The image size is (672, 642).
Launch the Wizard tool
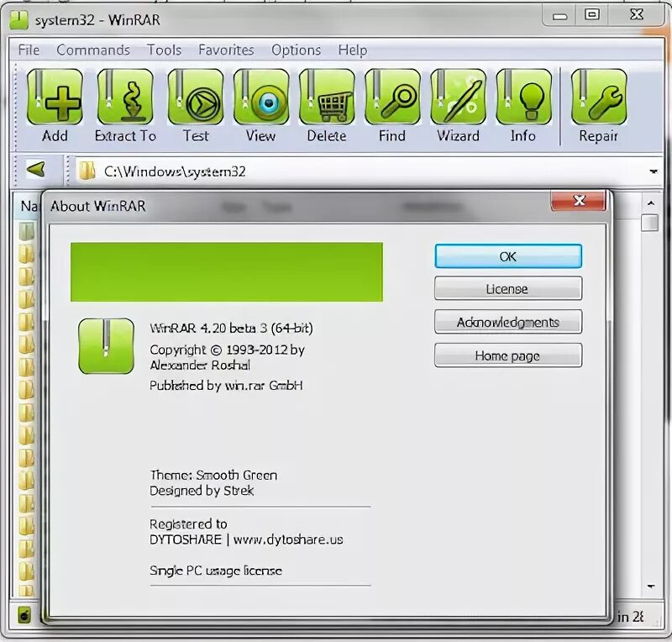[x=458, y=97]
